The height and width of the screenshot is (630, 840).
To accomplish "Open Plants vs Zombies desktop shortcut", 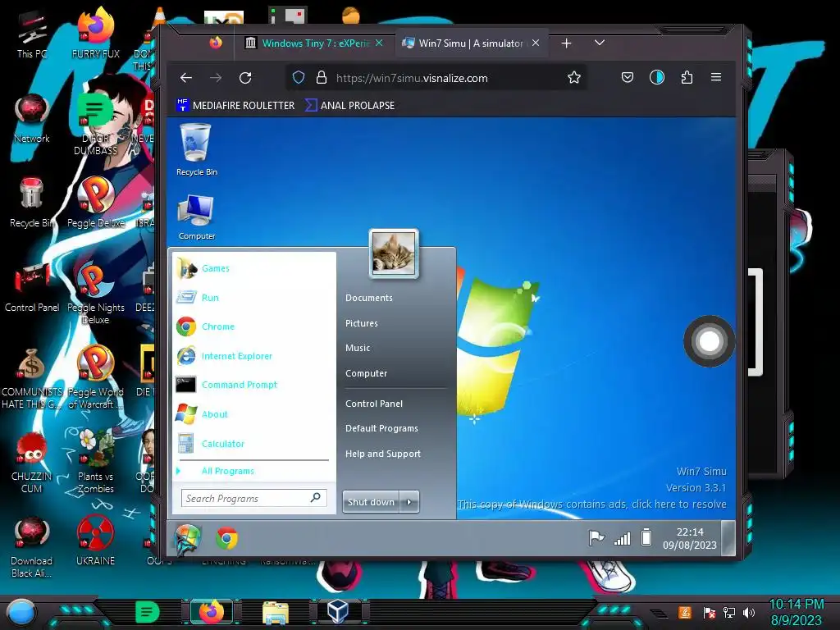I will (95, 461).
